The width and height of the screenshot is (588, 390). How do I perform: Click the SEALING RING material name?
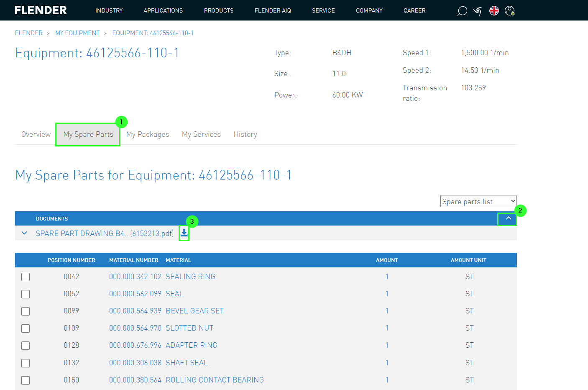[190, 277]
